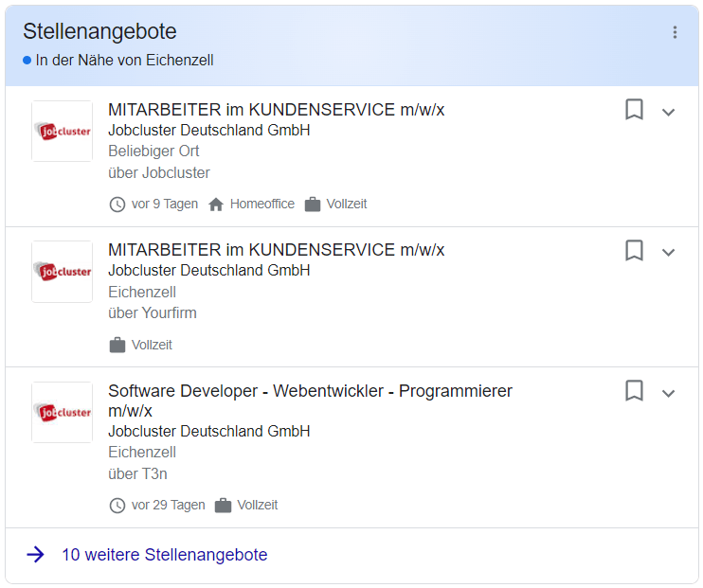703x588 pixels.
Task: Open the Software Developer - Webentwickler job title
Action: point(310,391)
